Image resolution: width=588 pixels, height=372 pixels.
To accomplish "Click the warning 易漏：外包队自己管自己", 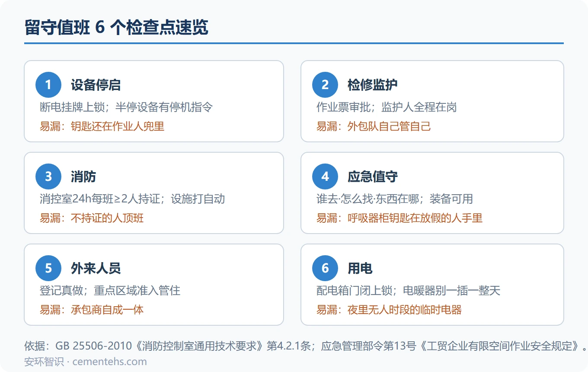I will click(374, 126).
